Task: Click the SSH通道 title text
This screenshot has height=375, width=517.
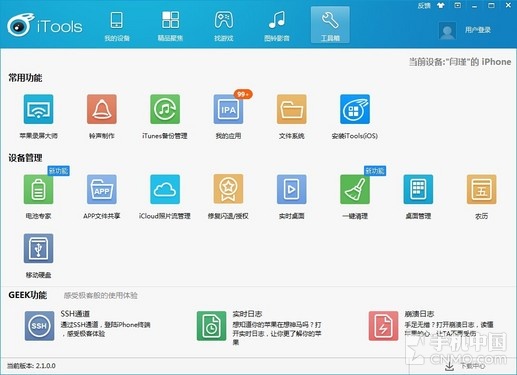Action: [75, 314]
